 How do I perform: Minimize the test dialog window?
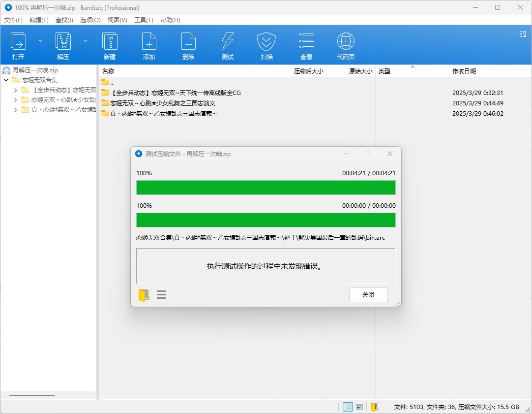pos(345,154)
